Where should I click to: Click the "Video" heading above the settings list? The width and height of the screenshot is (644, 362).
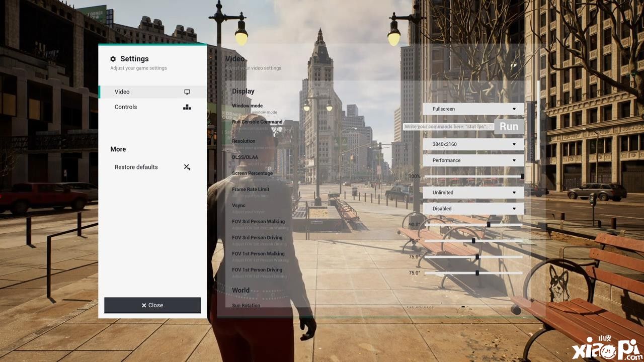pos(235,59)
